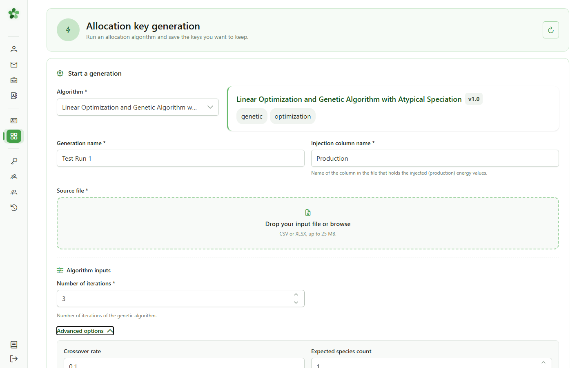
Task: Click the green clover app logo
Action: [14, 13]
